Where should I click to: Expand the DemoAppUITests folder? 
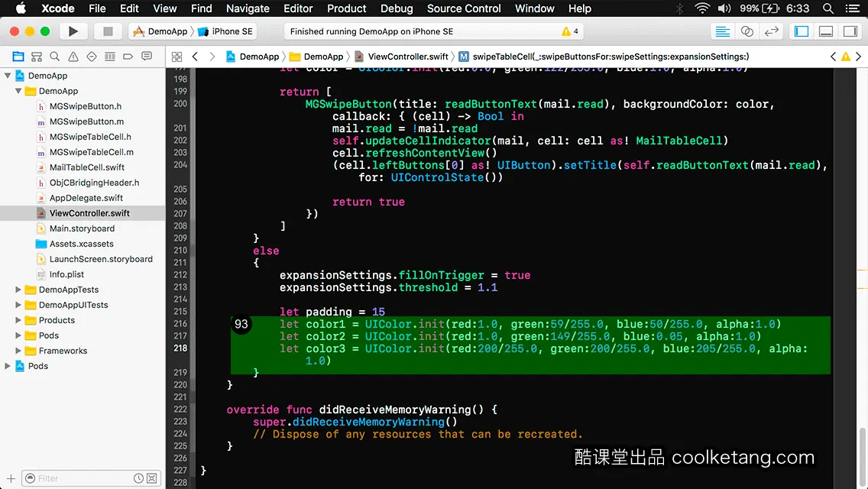point(18,305)
